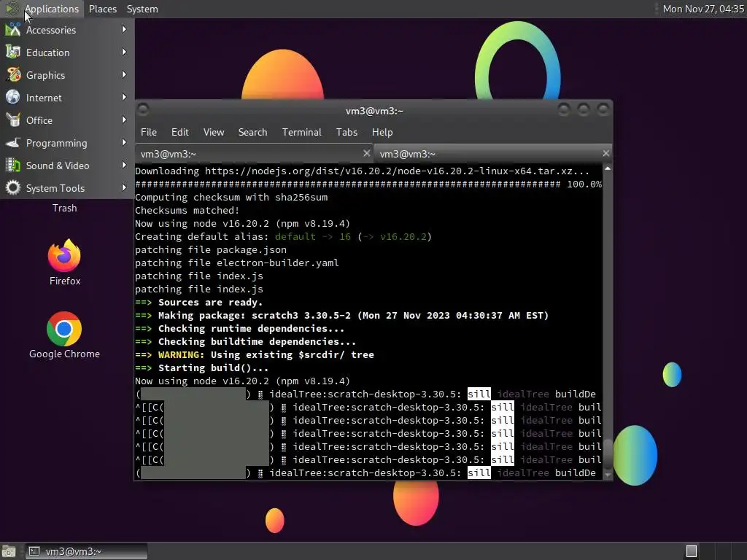Image resolution: width=747 pixels, height=560 pixels.
Task: Expand the System Tools submenu arrow
Action: pos(124,187)
